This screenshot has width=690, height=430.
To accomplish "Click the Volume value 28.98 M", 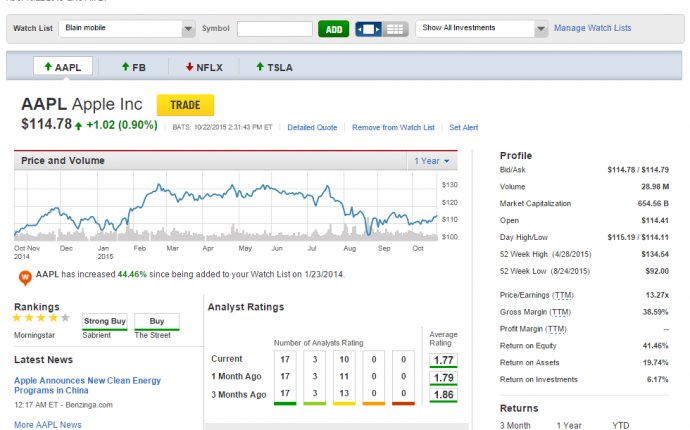I will tap(655, 187).
